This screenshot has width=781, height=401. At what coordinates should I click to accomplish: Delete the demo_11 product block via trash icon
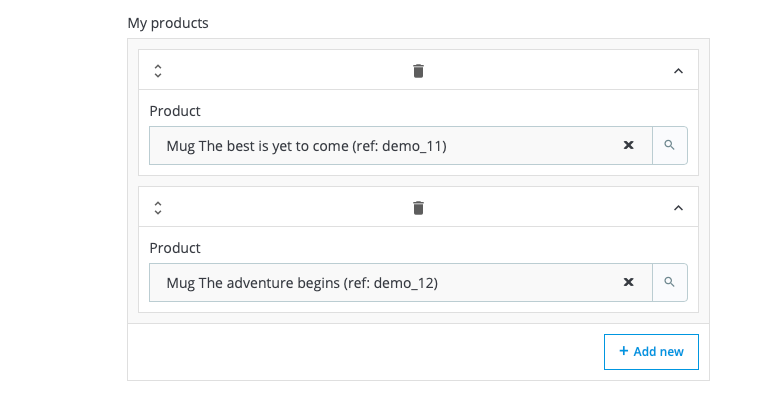(x=418, y=71)
